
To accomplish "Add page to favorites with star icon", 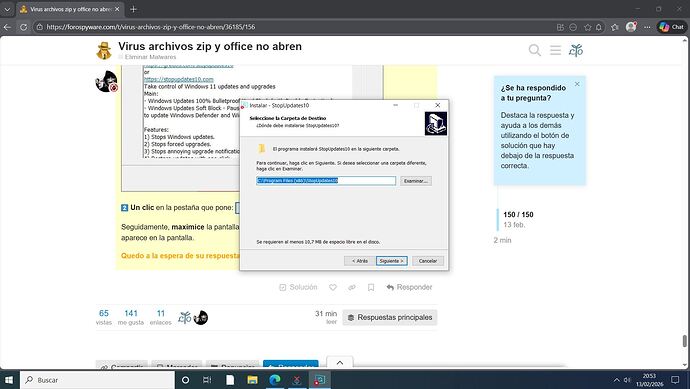I will [x=587, y=27].
